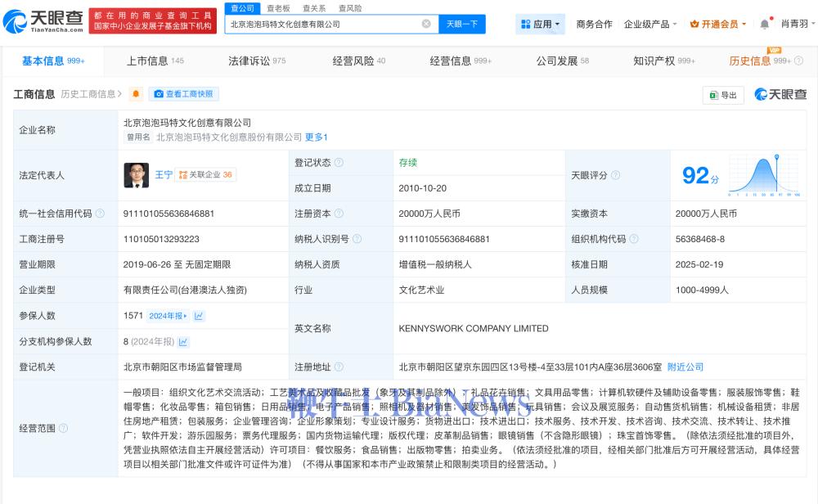818x504 pixels.
Task: Select the 基本信息 tab
Action: coord(53,61)
